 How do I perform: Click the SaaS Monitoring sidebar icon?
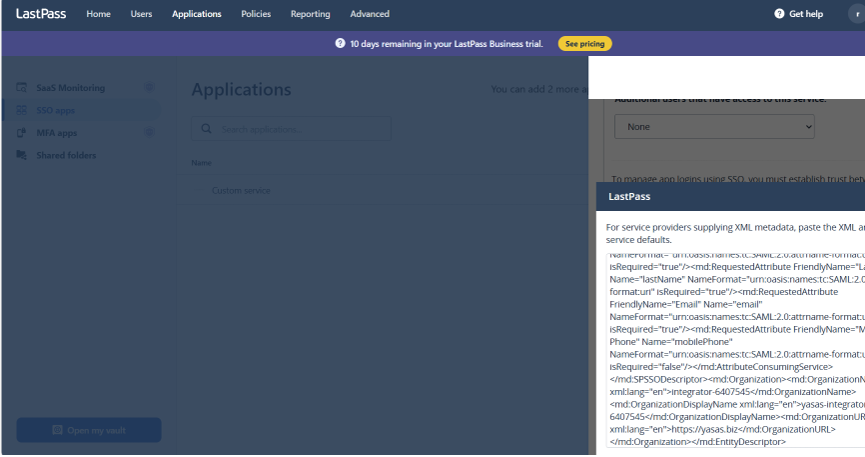click(22, 88)
